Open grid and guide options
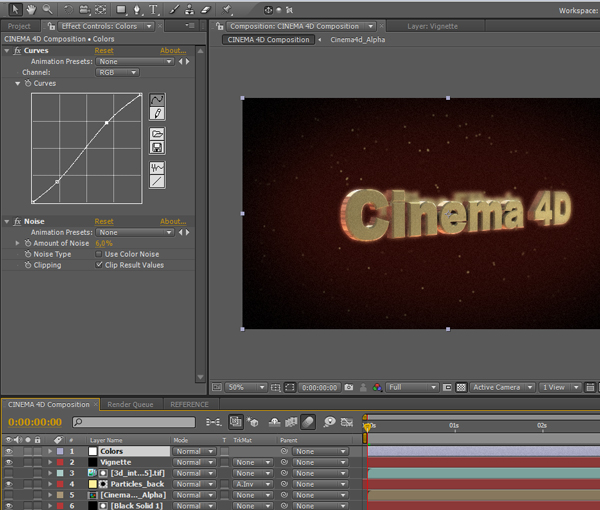The width and height of the screenshot is (600, 510). point(276,387)
